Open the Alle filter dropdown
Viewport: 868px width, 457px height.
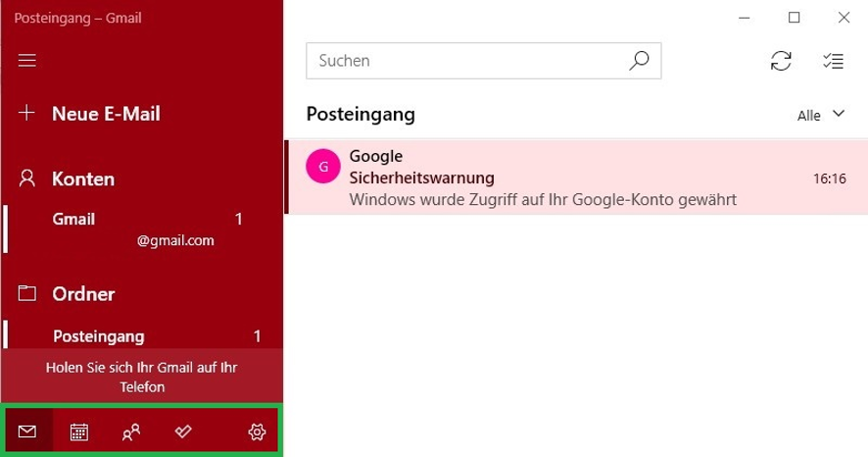[820, 115]
